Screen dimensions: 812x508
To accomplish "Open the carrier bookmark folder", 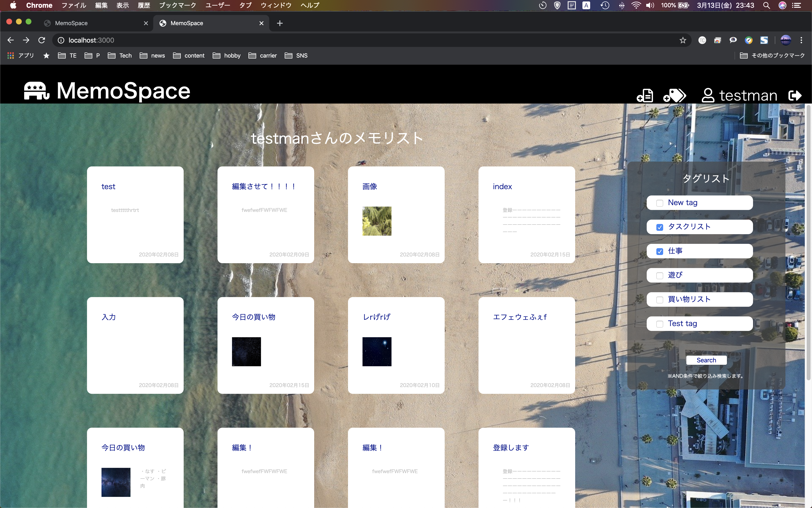I will pyautogui.click(x=262, y=55).
